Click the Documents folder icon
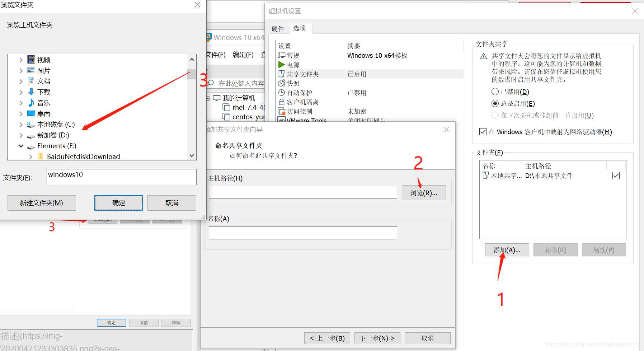 (x=31, y=81)
